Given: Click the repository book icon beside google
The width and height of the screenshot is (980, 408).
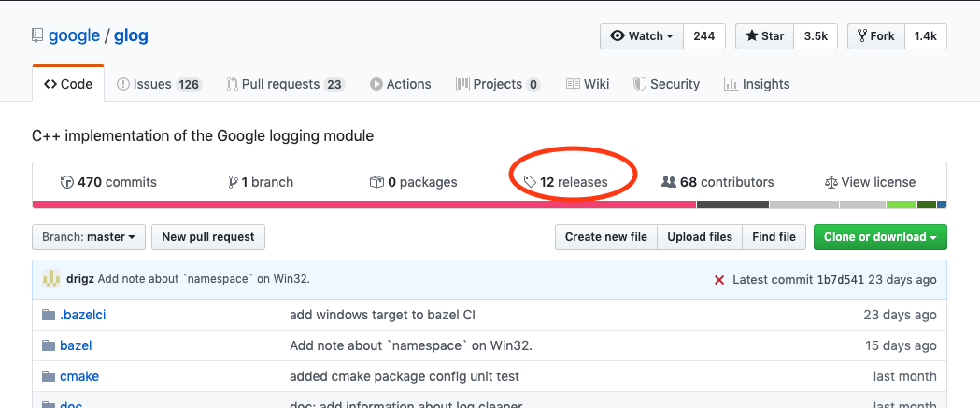Looking at the screenshot, I should click(37, 36).
